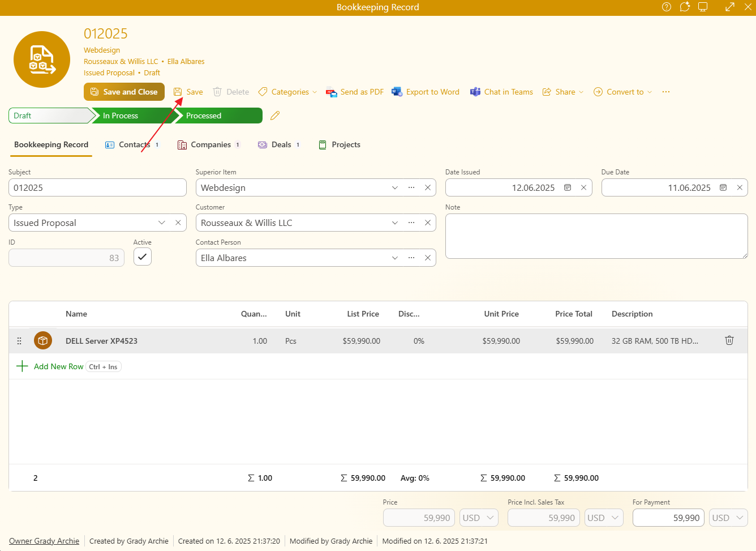Clear the Customer field
The height and width of the screenshot is (551, 756).
[x=428, y=223]
